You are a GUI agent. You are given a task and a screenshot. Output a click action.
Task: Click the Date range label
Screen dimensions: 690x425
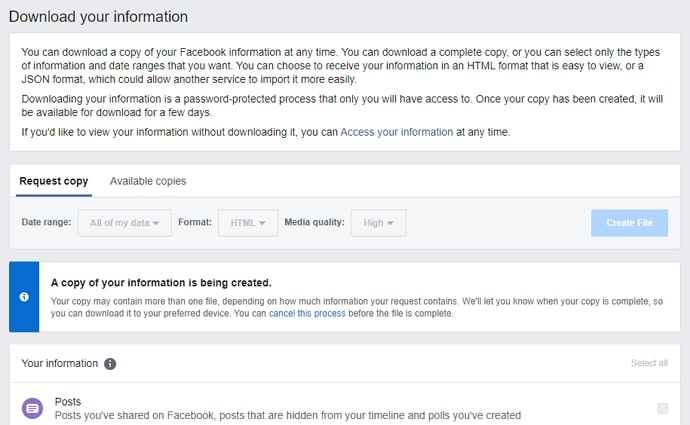[x=46, y=222]
